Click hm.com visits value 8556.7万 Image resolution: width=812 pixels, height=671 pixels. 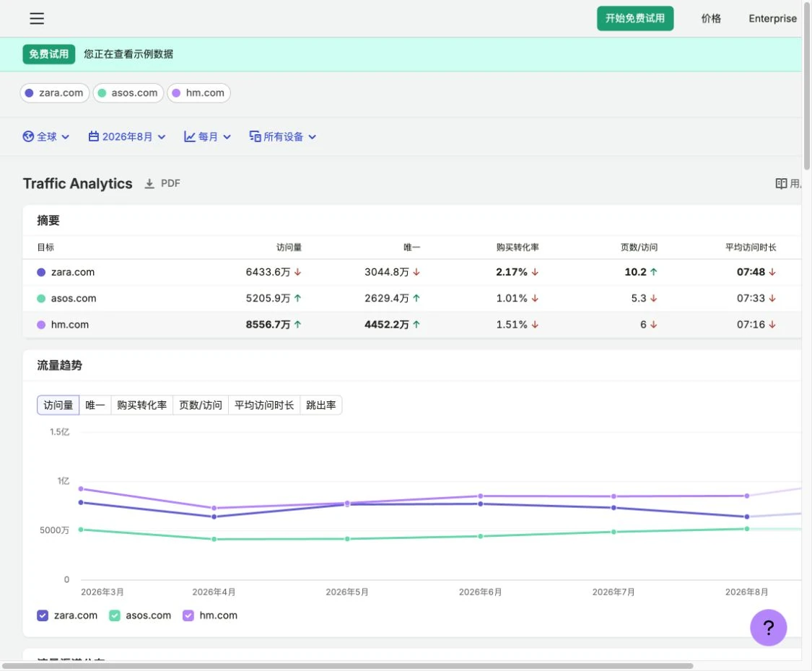coord(268,325)
